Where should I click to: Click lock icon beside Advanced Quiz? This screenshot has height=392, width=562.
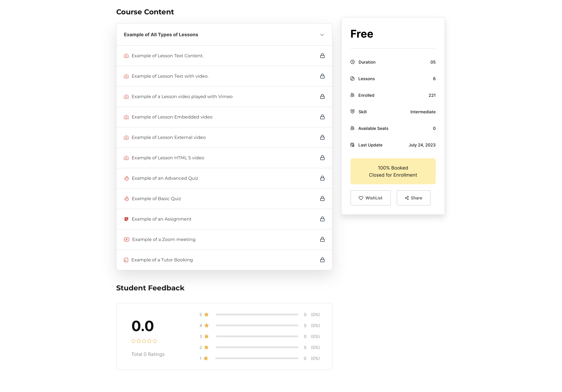(322, 178)
